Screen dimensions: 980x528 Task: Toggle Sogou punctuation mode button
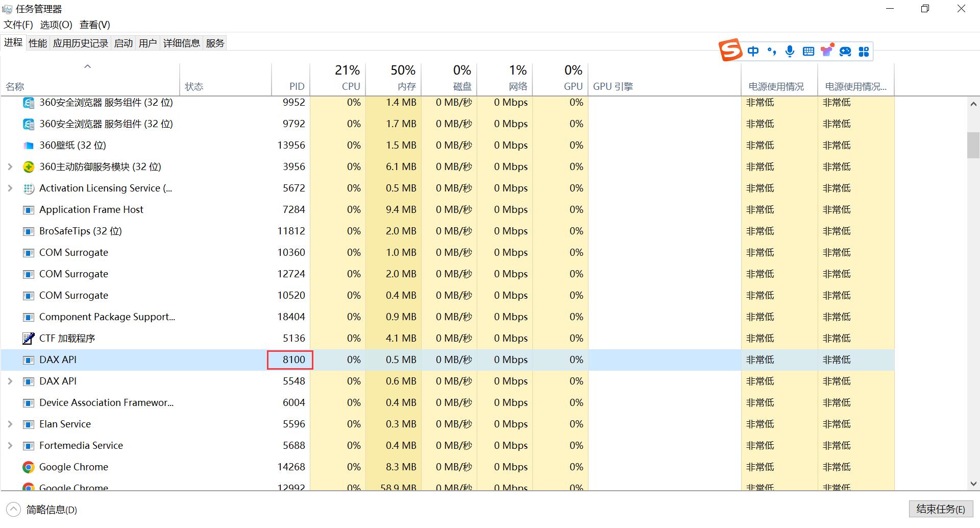tap(772, 51)
